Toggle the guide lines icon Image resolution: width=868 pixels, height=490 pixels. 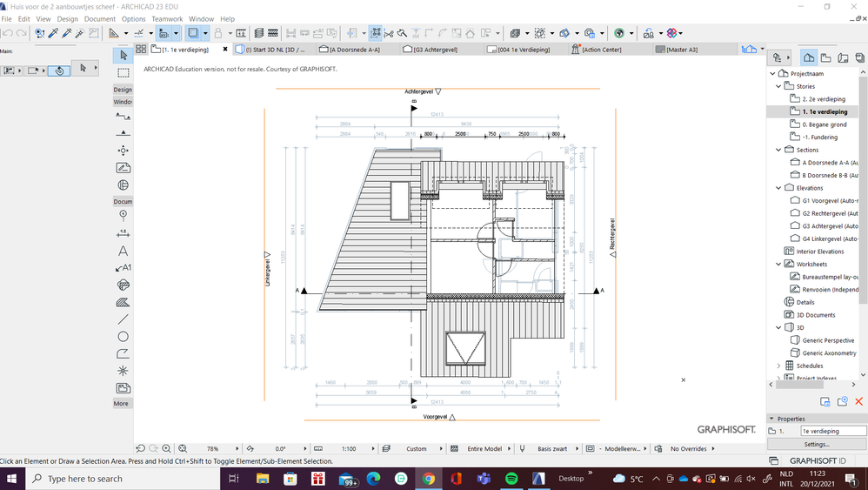click(114, 33)
